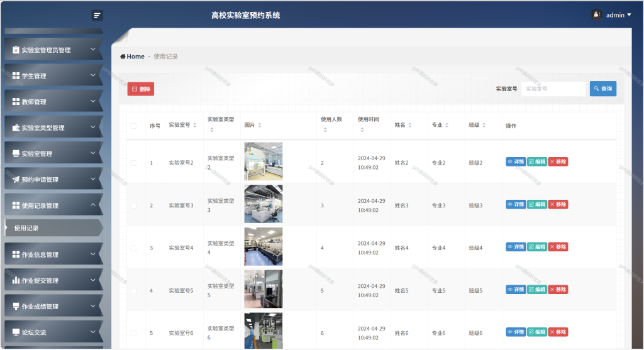
Task: Click the Home breadcrumb link
Action: click(132, 57)
